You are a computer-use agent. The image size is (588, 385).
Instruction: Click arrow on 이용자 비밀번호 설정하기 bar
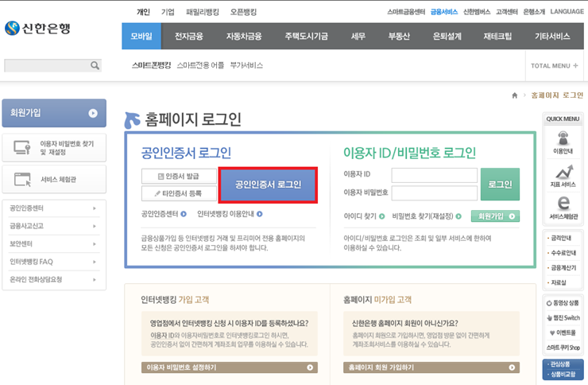point(310,367)
